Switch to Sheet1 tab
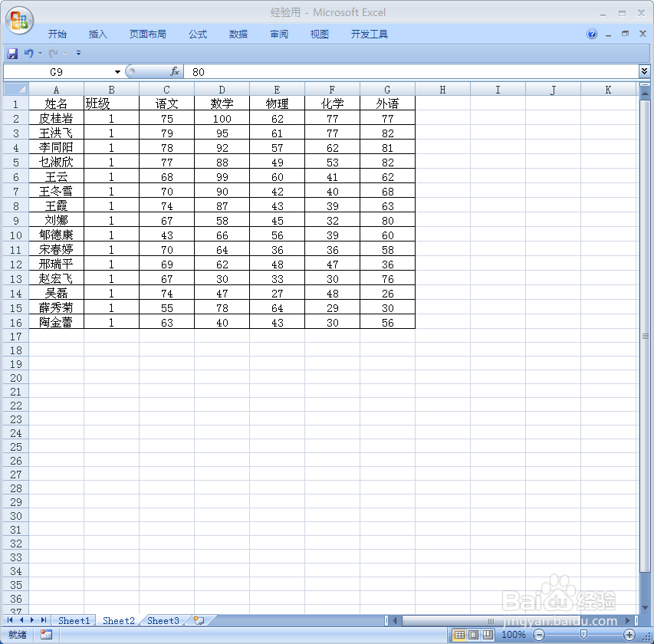The image size is (654, 644). [74, 621]
